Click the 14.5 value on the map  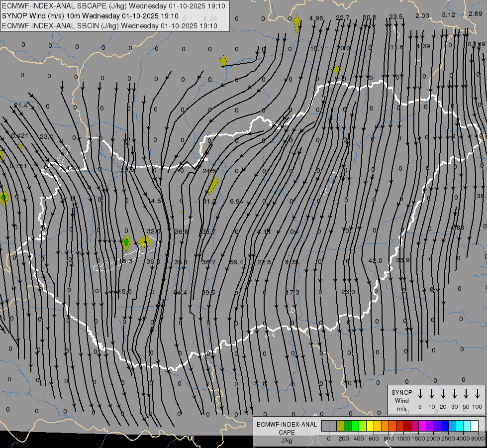coord(155,201)
